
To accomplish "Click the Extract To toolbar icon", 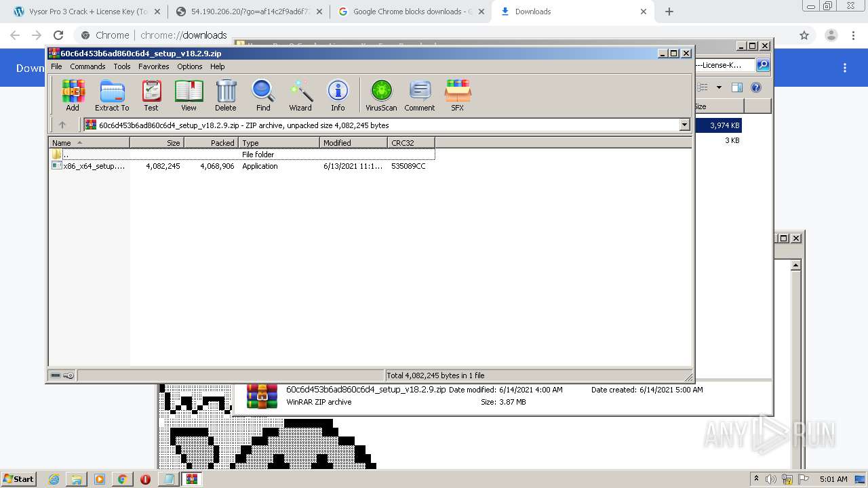I will point(112,95).
